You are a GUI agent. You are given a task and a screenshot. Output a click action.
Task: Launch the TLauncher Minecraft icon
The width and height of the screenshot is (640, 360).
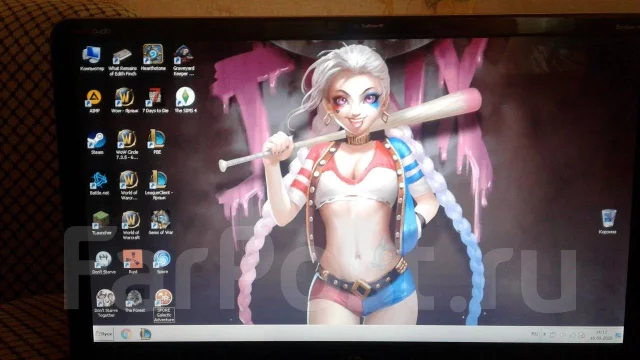click(x=101, y=223)
